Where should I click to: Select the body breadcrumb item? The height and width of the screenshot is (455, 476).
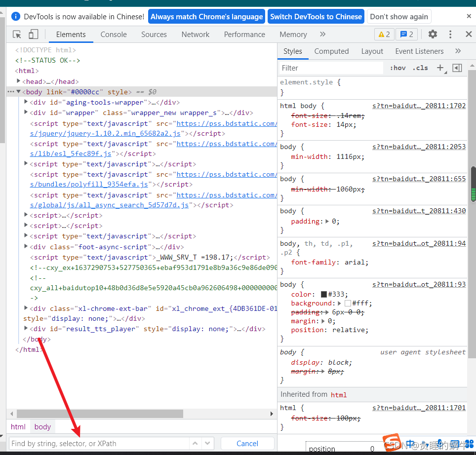(x=42, y=427)
